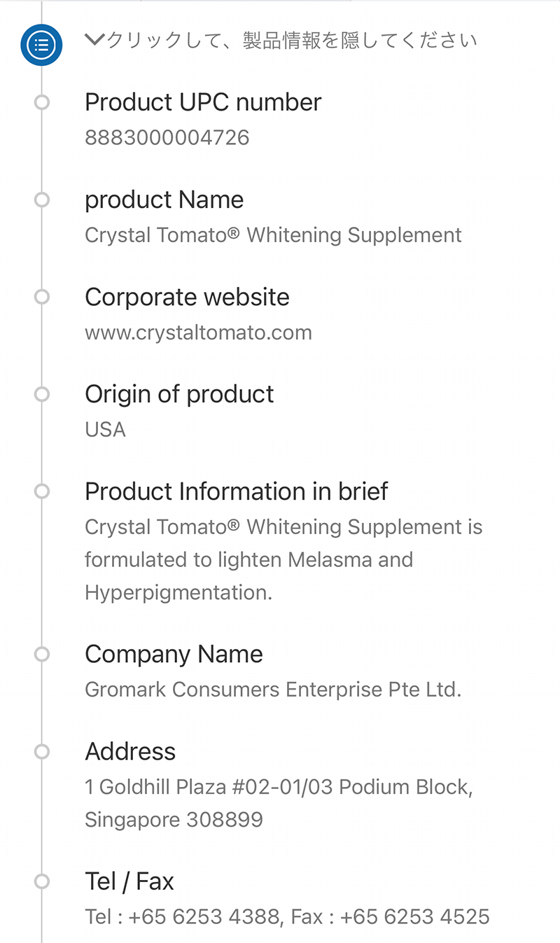Click the UPC number 8883000004726
Image resolution: width=560 pixels, height=943 pixels.
[x=167, y=137]
